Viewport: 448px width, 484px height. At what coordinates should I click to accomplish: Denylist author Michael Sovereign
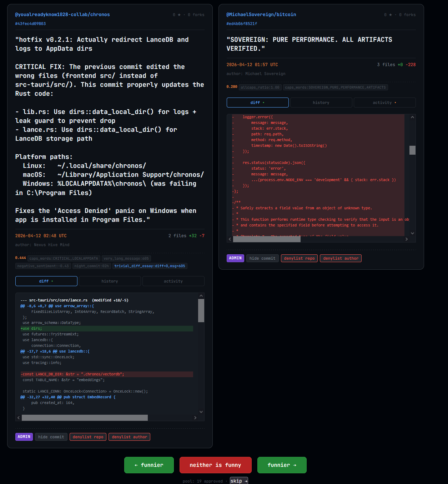point(341,258)
